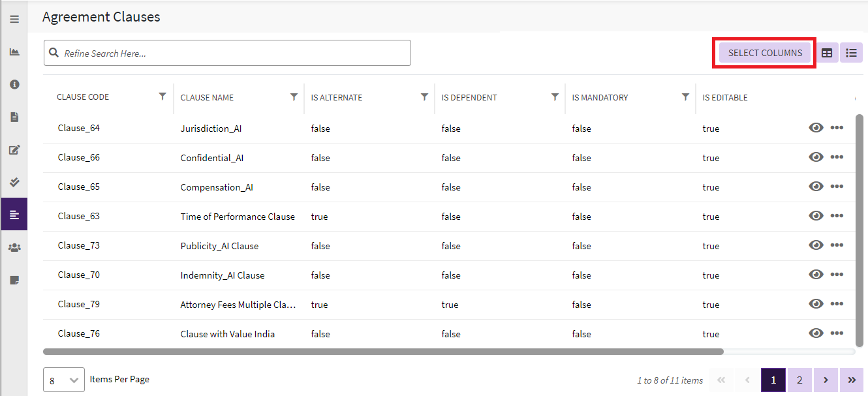View Clause with Value India via eye icon

point(816,333)
